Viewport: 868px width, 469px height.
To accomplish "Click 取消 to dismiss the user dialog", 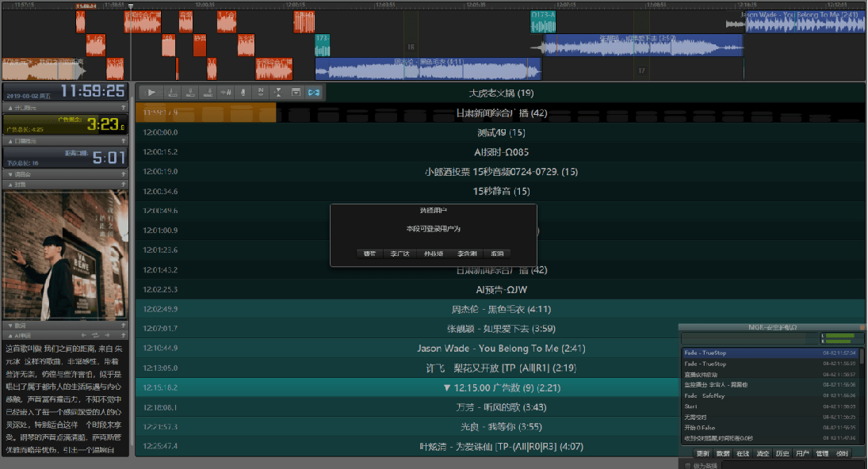I will (x=497, y=254).
